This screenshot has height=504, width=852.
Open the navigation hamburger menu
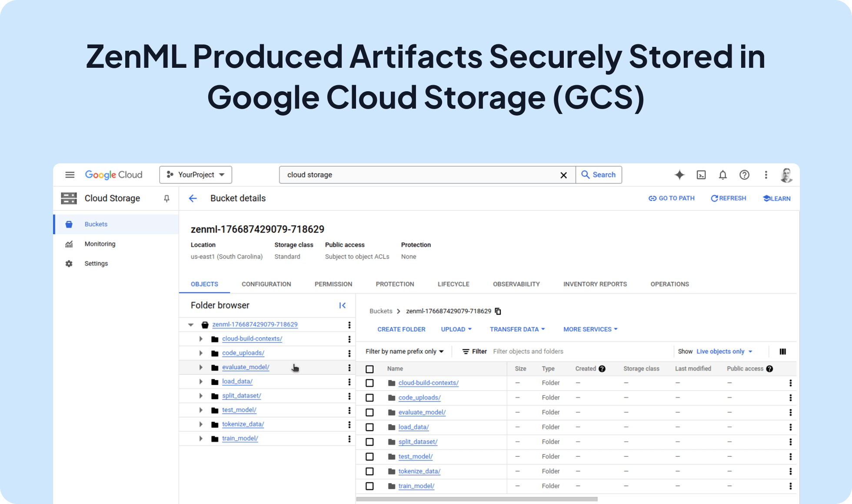(70, 175)
